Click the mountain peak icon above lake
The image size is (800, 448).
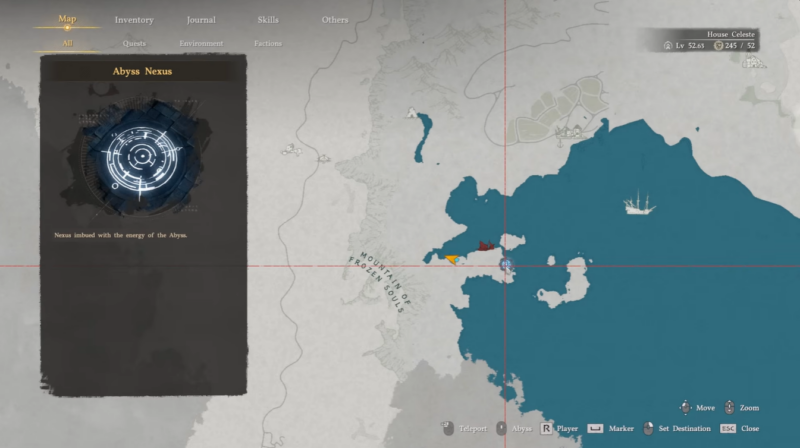coord(411,113)
